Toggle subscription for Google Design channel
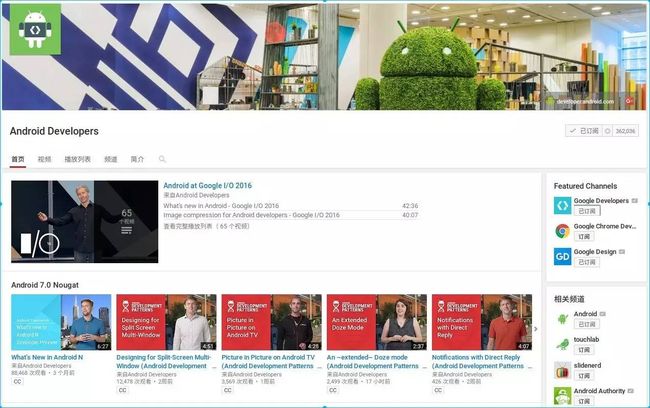650x408 pixels. pos(587,262)
